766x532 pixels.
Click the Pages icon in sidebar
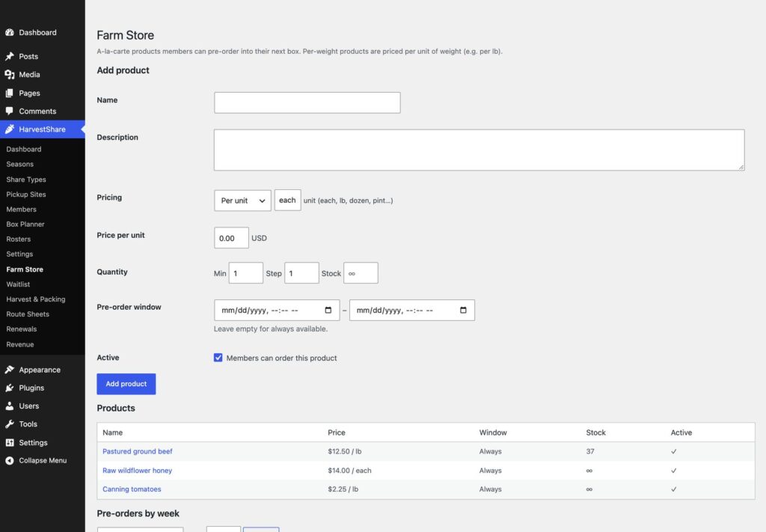click(x=9, y=93)
